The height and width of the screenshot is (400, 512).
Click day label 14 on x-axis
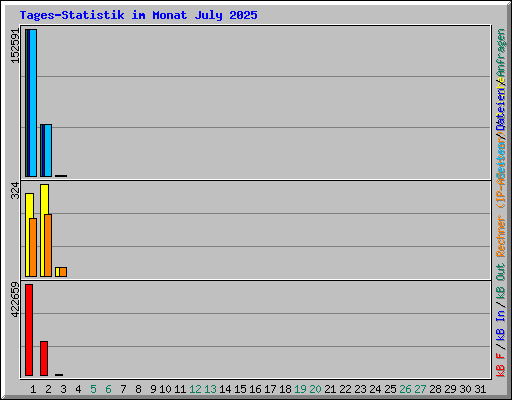tap(225, 389)
